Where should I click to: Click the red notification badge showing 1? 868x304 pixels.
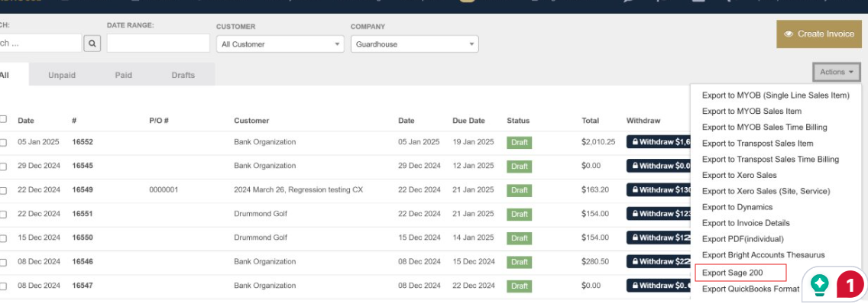(x=851, y=286)
